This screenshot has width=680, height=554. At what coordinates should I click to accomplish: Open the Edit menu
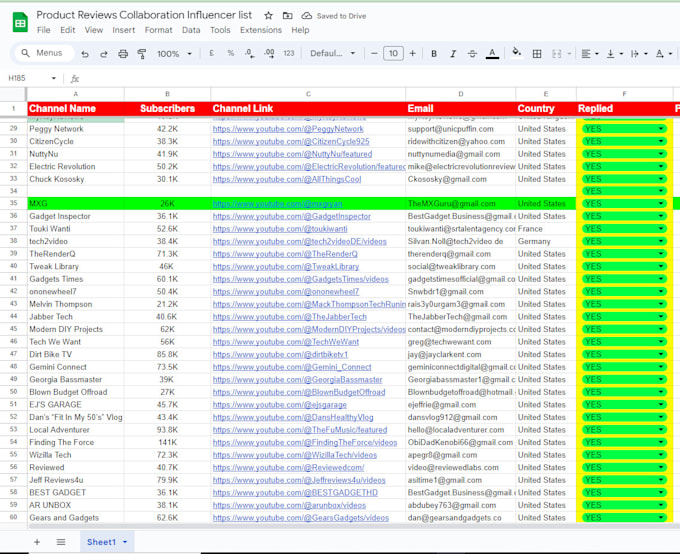[x=67, y=30]
